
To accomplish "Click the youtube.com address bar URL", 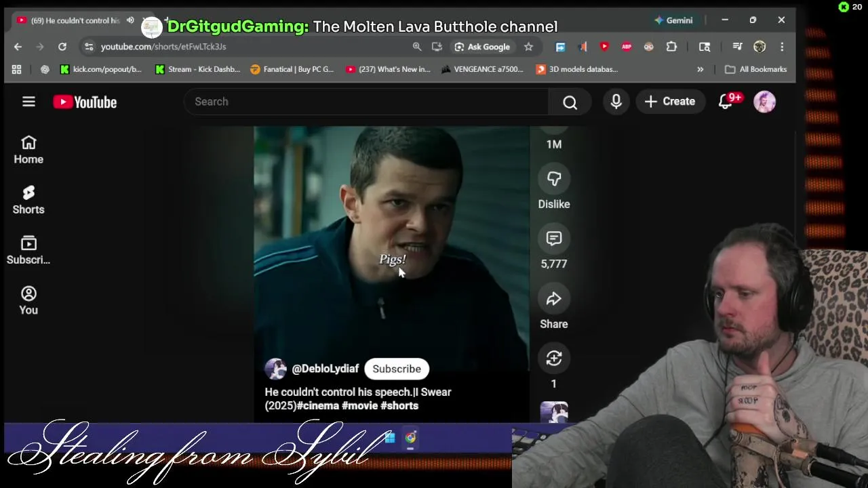I will [163, 47].
